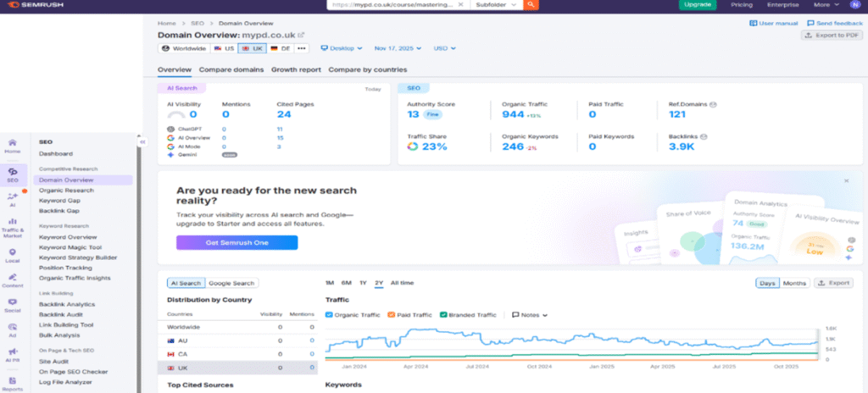
Task: Select the UK database
Action: pyautogui.click(x=253, y=48)
